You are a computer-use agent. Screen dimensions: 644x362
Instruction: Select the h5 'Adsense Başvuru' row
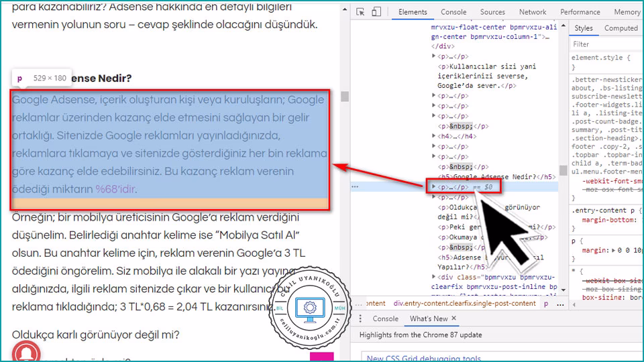[491, 262]
